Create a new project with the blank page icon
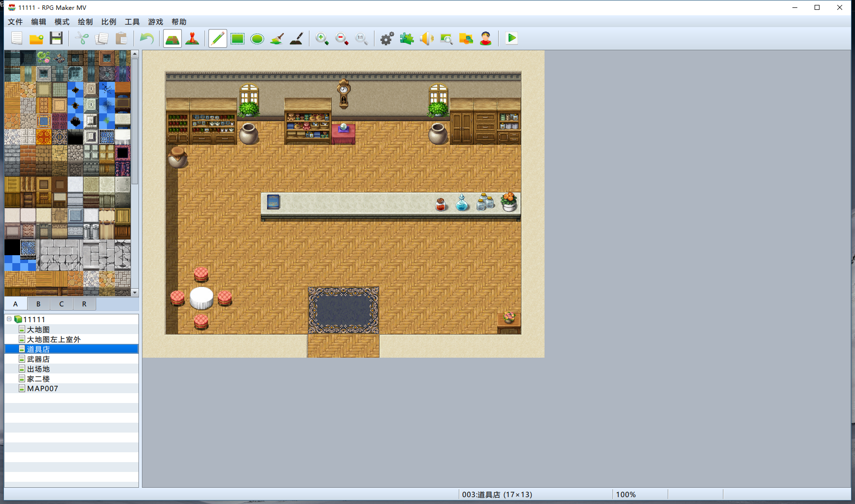Screen dimensions: 855x504 17,38
